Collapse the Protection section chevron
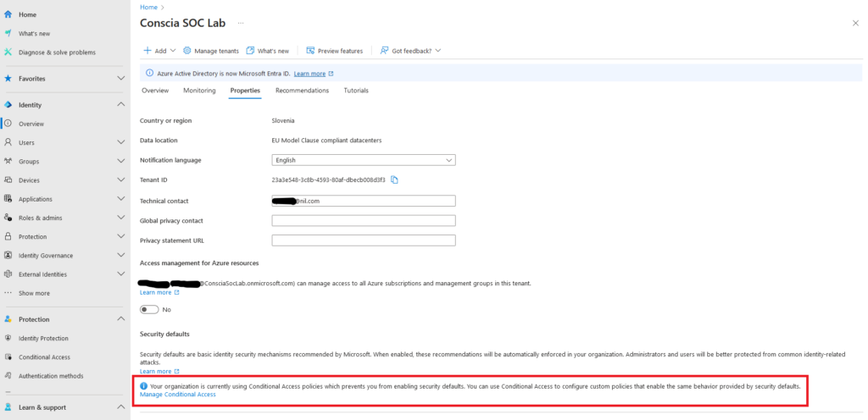868x420 pixels. [x=121, y=319]
